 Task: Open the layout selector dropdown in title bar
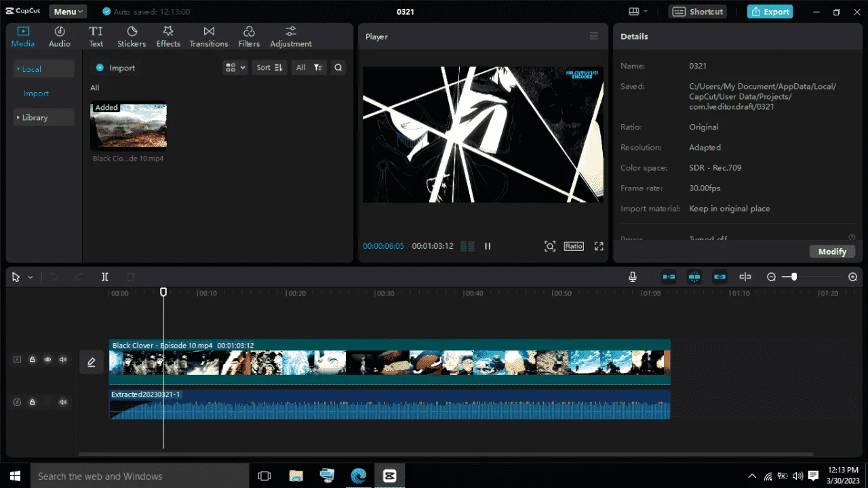[x=638, y=12]
